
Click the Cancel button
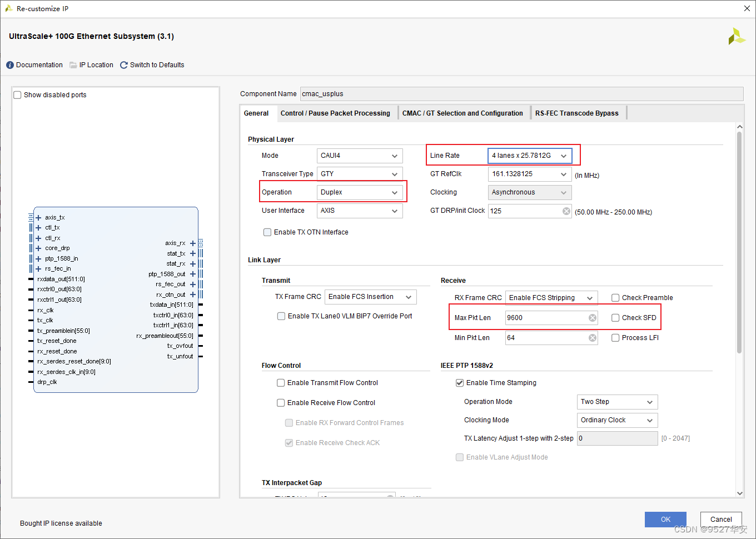tap(721, 520)
